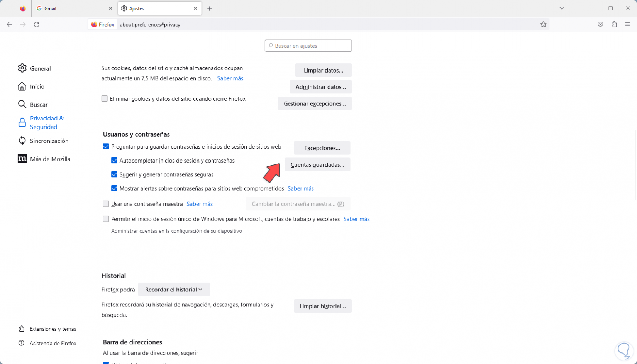This screenshot has height=364, width=637.
Task: Bookmark this page with the star icon
Action: point(543,24)
